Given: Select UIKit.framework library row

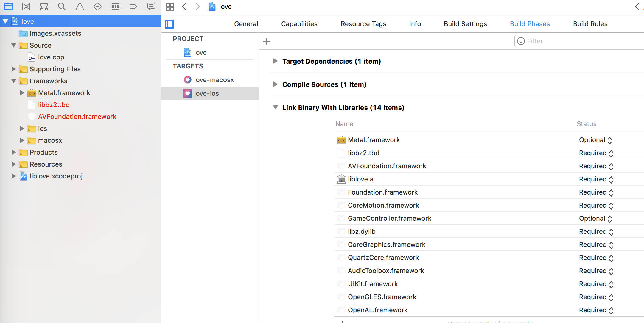Looking at the screenshot, I should (x=489, y=284).
